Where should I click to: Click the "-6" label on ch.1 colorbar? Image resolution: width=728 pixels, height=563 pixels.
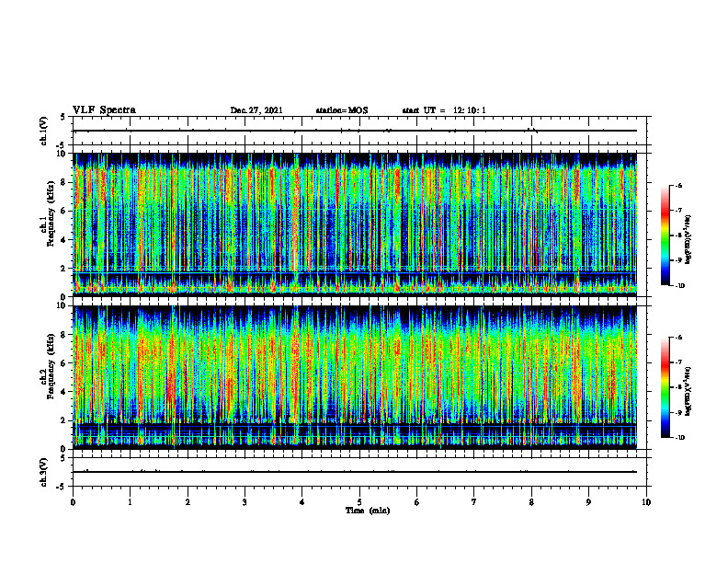point(679,186)
